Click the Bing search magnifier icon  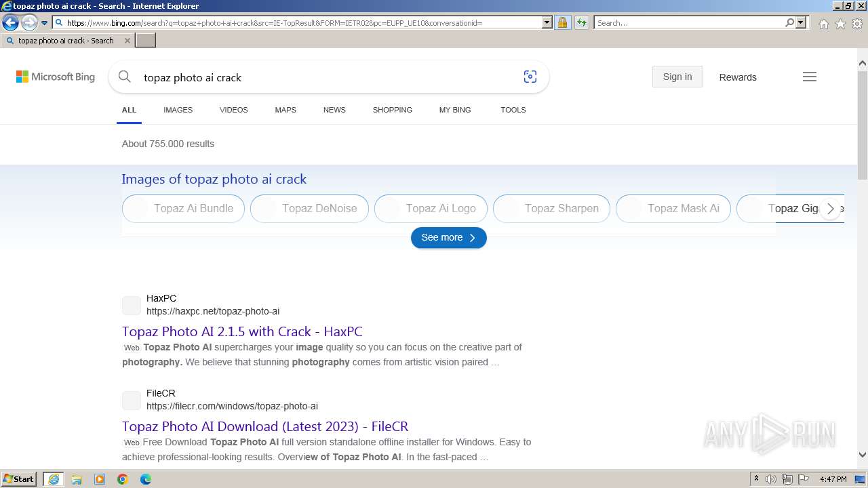pyautogui.click(x=125, y=77)
